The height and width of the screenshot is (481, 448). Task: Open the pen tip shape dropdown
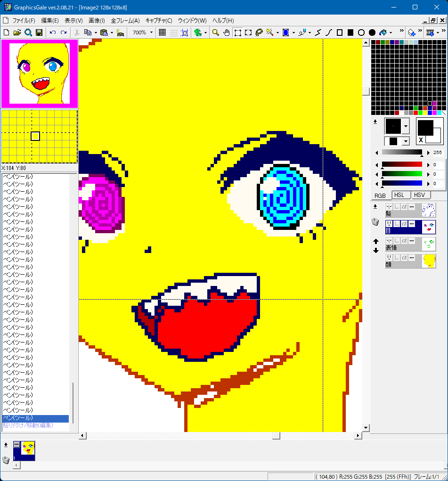point(406,126)
